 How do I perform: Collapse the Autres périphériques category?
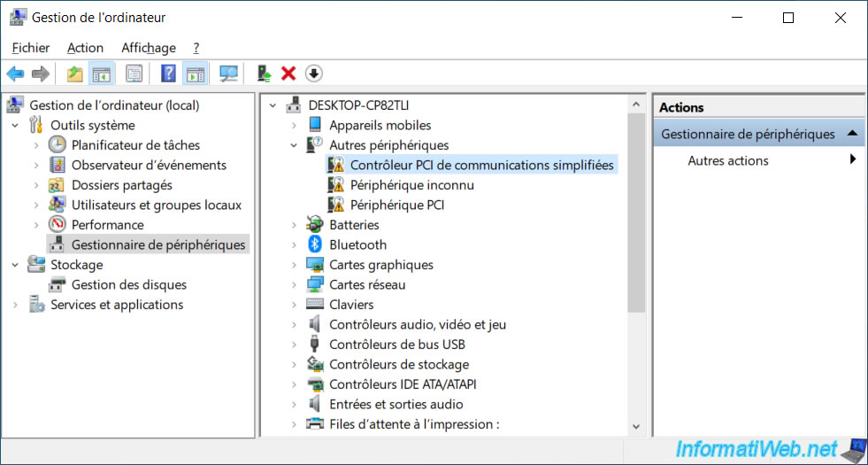(x=295, y=145)
